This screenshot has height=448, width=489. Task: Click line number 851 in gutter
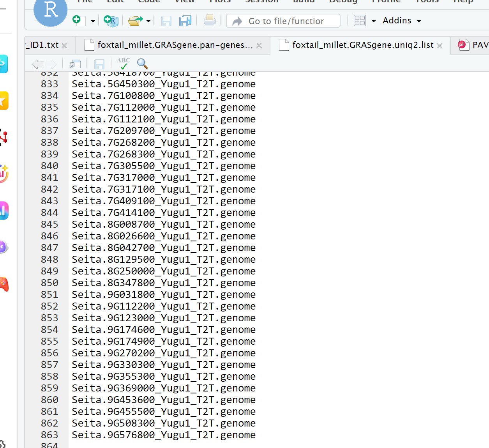49,295
